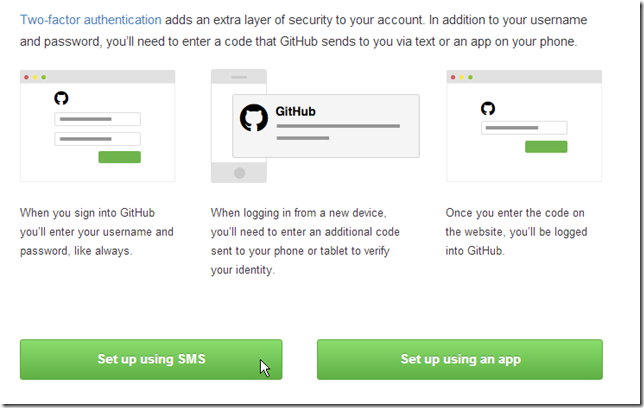Viewport: 644px width, 408px height.
Task: Click Set up using SMS button
Action: pos(151,359)
